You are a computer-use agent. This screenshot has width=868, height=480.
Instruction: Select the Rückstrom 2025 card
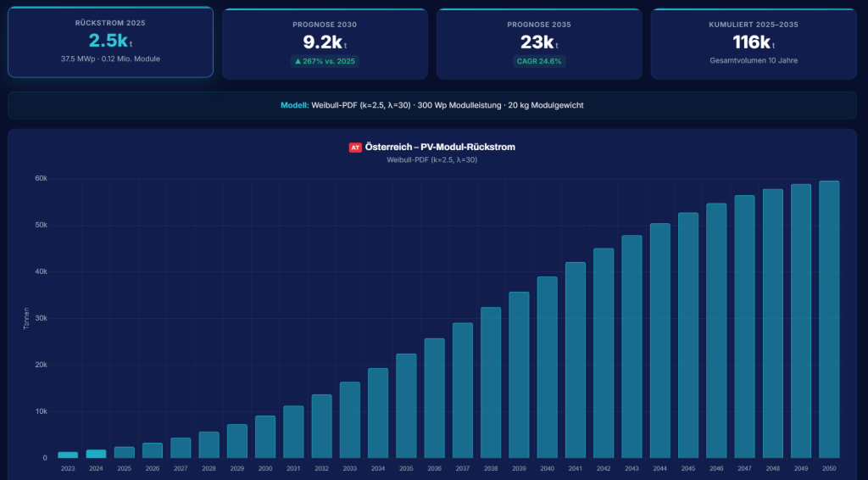[x=110, y=42]
